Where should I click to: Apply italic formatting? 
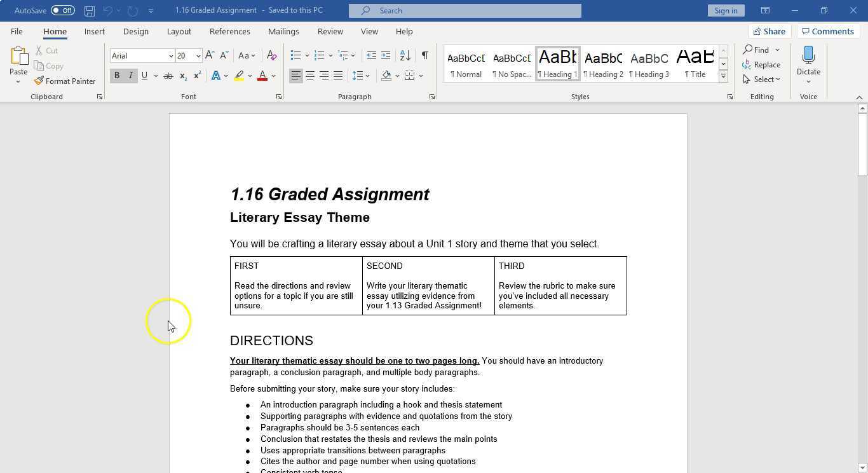[x=130, y=75]
